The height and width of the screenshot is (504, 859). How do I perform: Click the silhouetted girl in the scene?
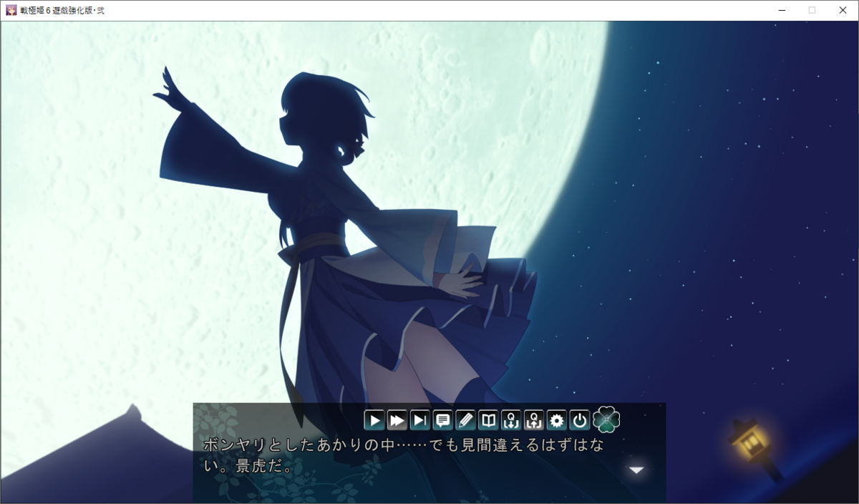click(x=336, y=236)
